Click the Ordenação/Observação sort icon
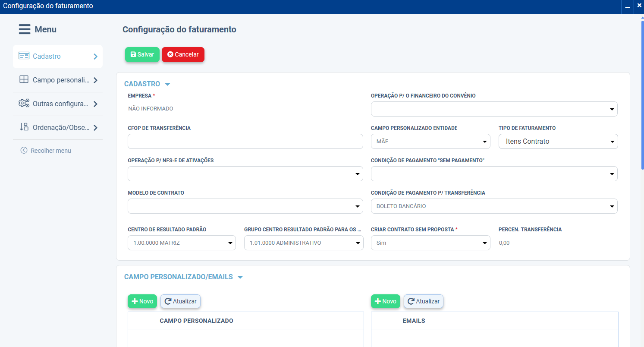This screenshot has height=347, width=644. point(24,127)
